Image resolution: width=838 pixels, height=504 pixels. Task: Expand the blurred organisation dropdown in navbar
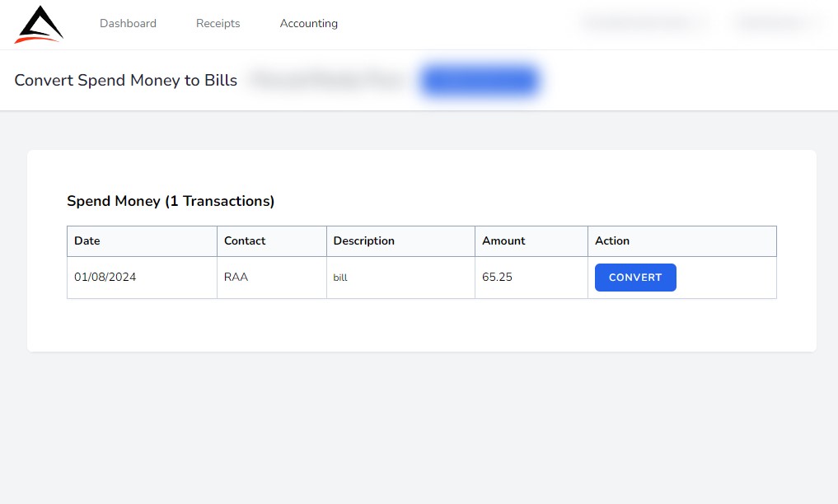644,23
